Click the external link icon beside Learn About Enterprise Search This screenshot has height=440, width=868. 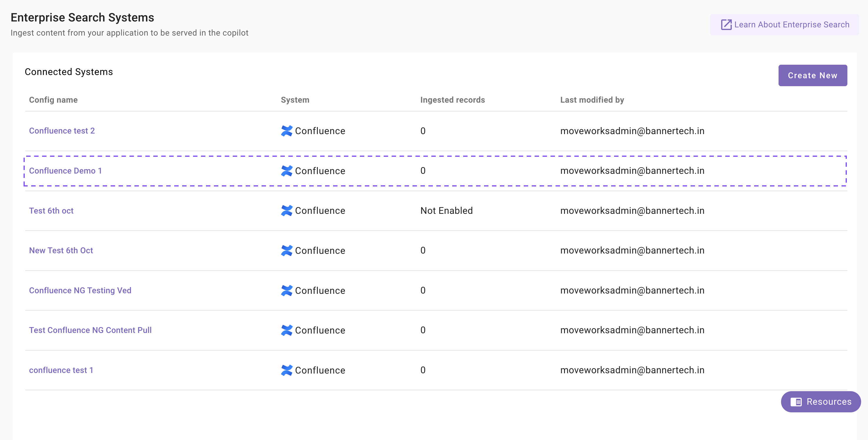[726, 25]
